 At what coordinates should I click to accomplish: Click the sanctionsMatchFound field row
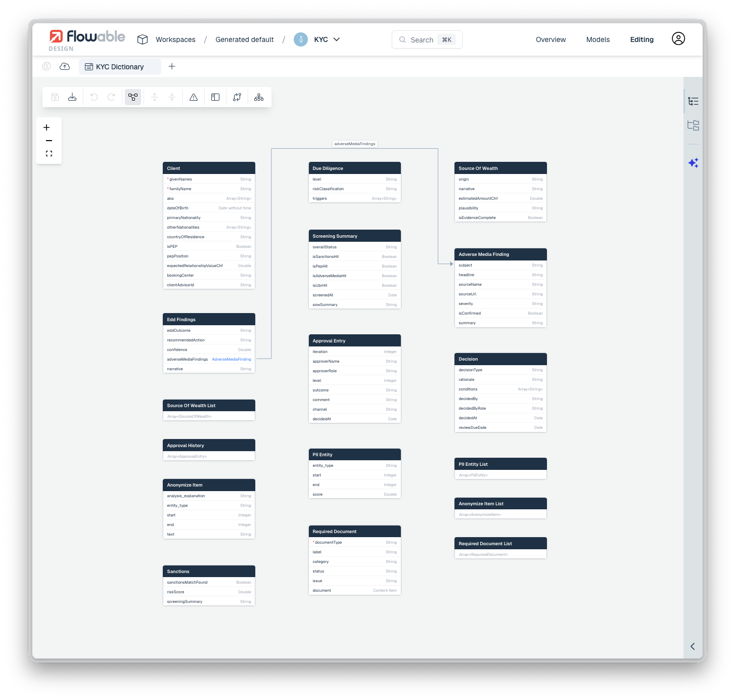click(209, 582)
